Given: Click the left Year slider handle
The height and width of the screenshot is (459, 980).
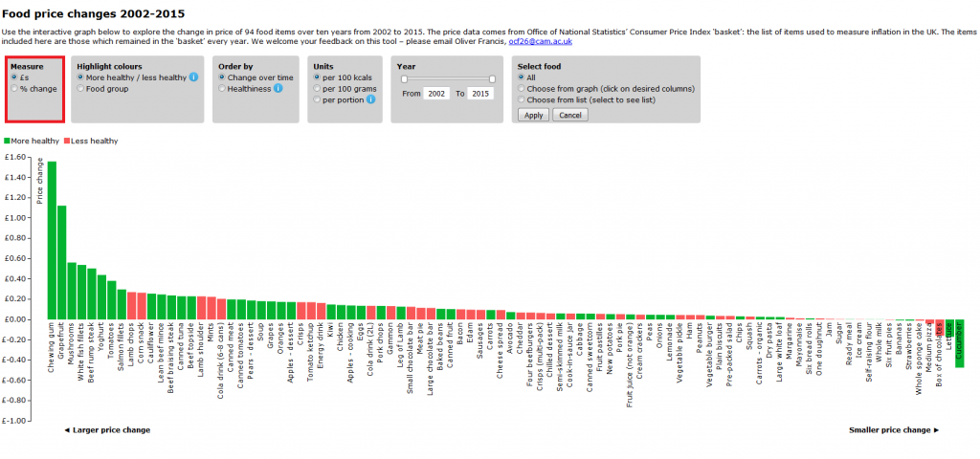Looking at the screenshot, I should 404,79.
